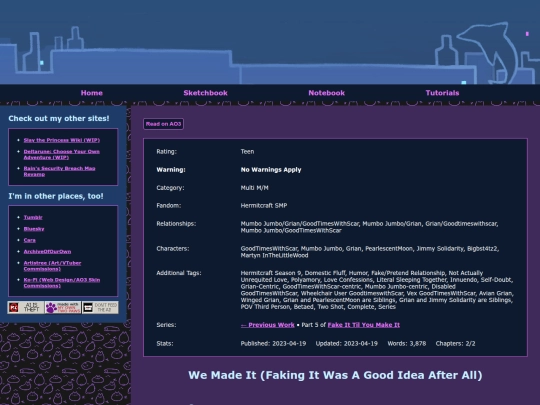This screenshot has width=540, height=405.
Task: Open the Notebook section
Action: click(326, 93)
